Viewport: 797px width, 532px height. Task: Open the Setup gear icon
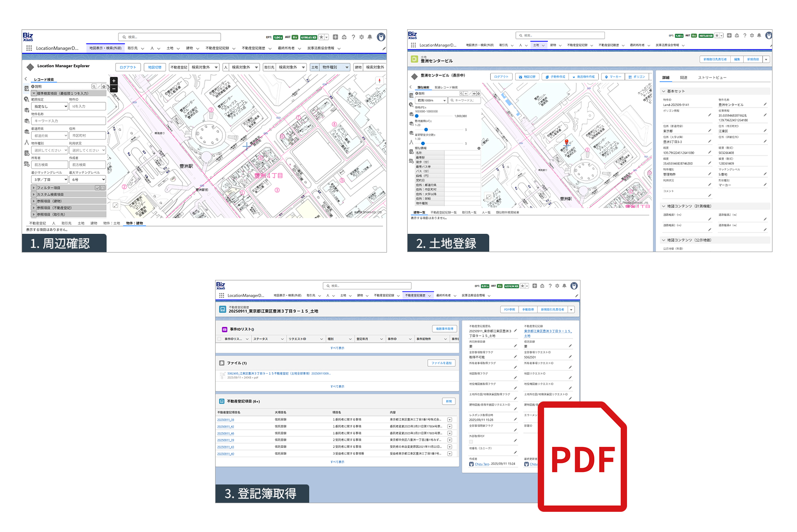[362, 36]
